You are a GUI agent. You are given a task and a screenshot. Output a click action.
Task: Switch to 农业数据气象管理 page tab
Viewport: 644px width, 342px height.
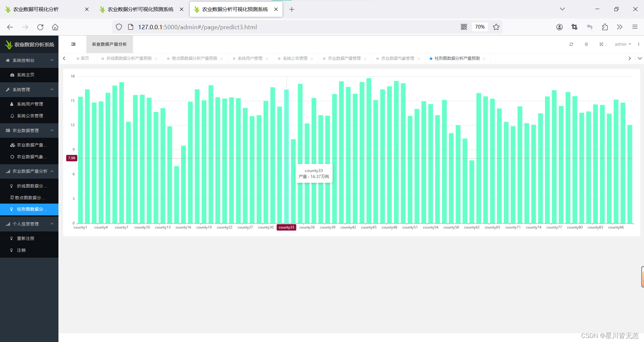click(398, 58)
